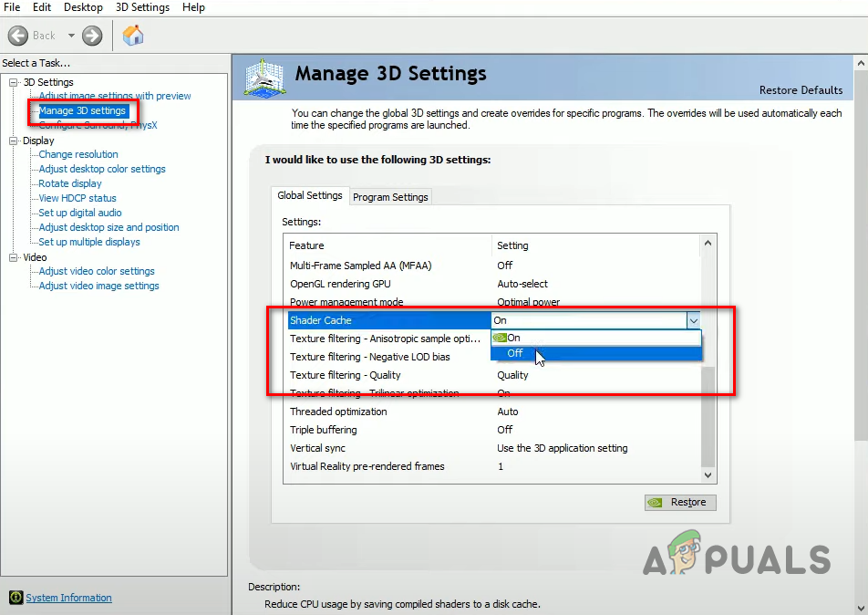
Task: Click the Home icon in toolbar
Action: click(x=133, y=36)
